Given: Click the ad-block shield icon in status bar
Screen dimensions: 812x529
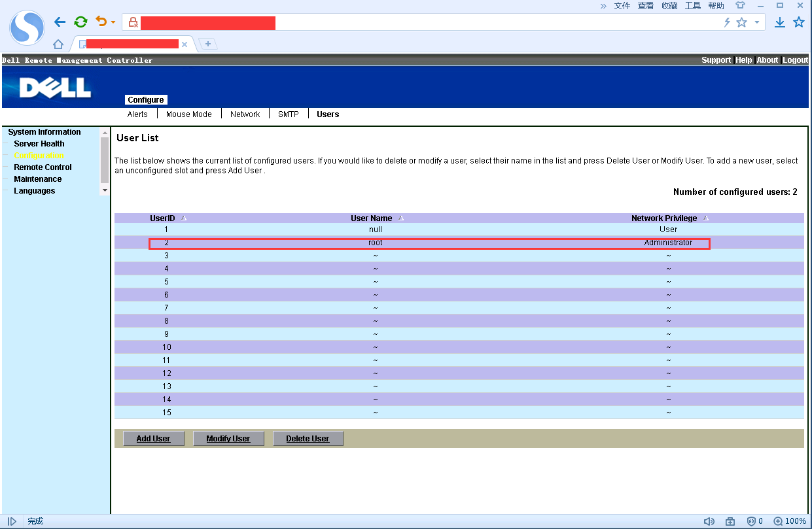Looking at the screenshot, I should tap(752, 521).
